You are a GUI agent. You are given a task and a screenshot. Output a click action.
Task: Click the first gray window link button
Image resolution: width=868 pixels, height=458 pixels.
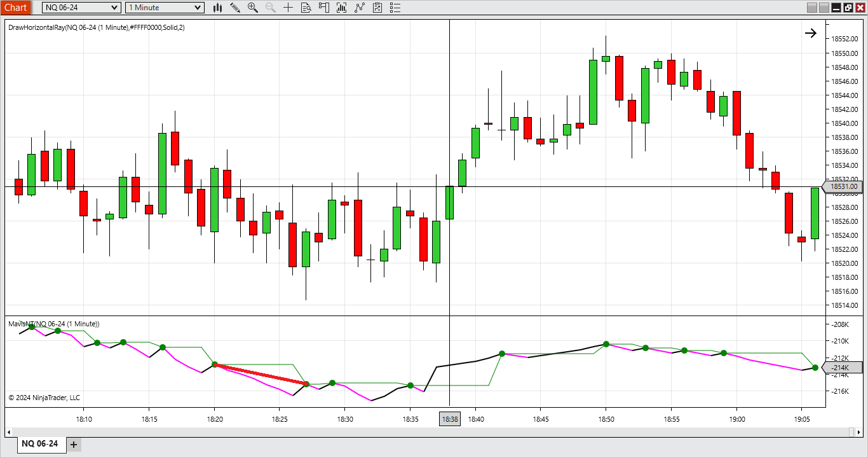812,8
